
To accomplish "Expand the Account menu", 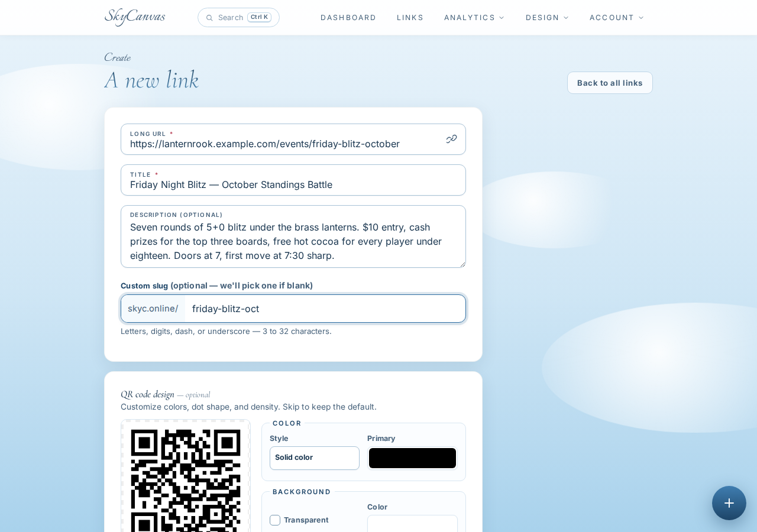I will point(617,18).
